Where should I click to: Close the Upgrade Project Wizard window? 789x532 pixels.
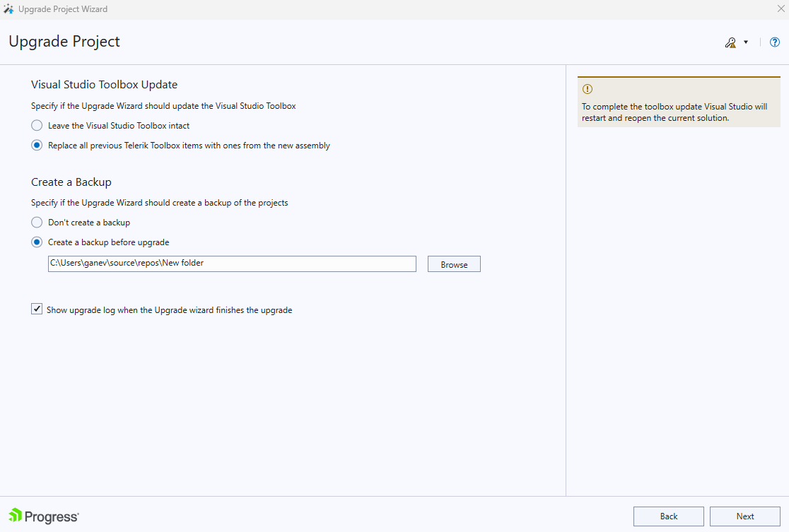[781, 8]
